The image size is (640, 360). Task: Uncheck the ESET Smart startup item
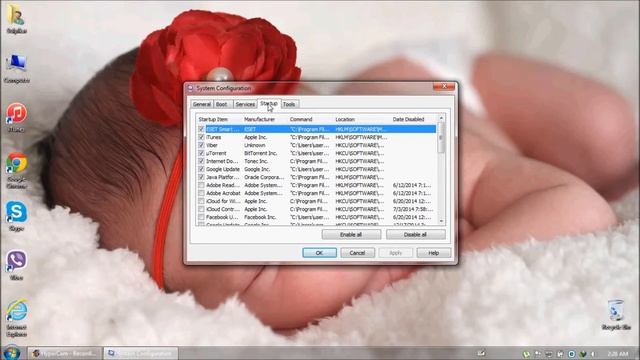pyautogui.click(x=201, y=129)
